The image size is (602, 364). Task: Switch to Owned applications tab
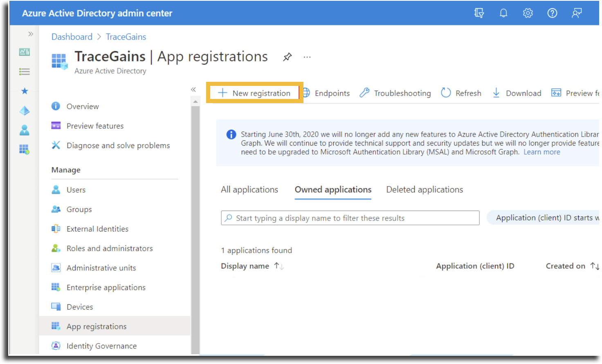[x=333, y=190]
